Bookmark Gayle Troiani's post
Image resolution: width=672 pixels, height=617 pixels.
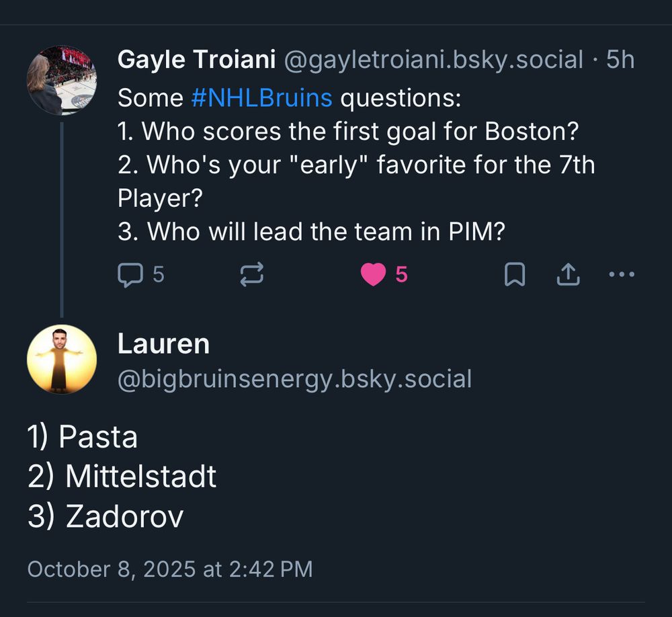[x=515, y=274]
